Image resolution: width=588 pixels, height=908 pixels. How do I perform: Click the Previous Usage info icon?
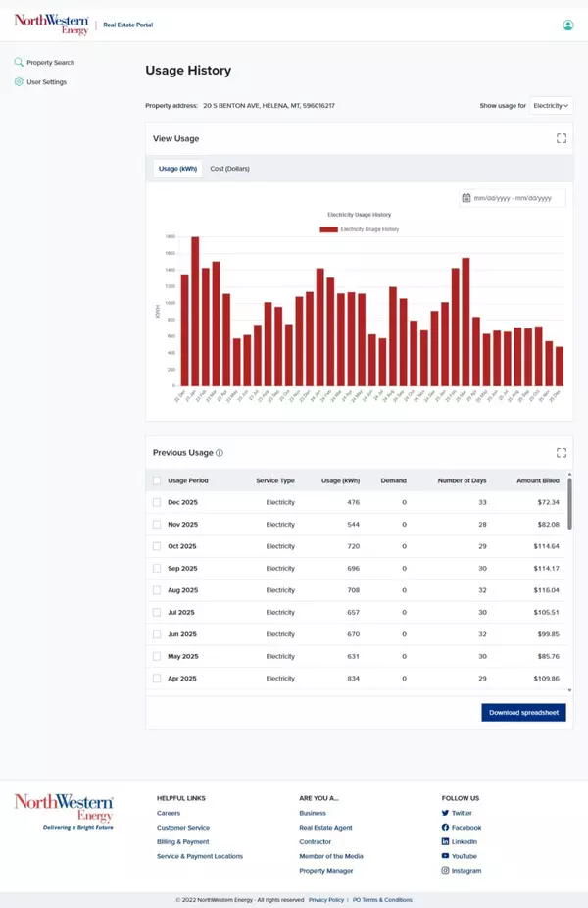[x=220, y=453]
